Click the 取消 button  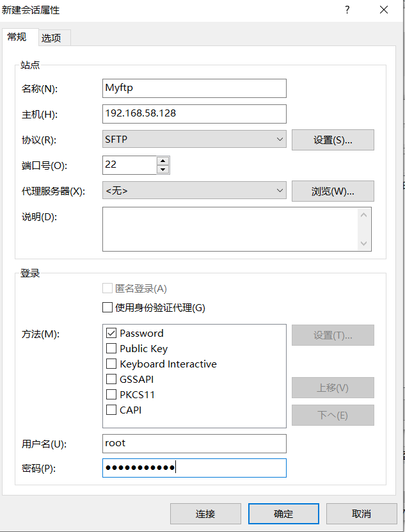tap(361, 513)
